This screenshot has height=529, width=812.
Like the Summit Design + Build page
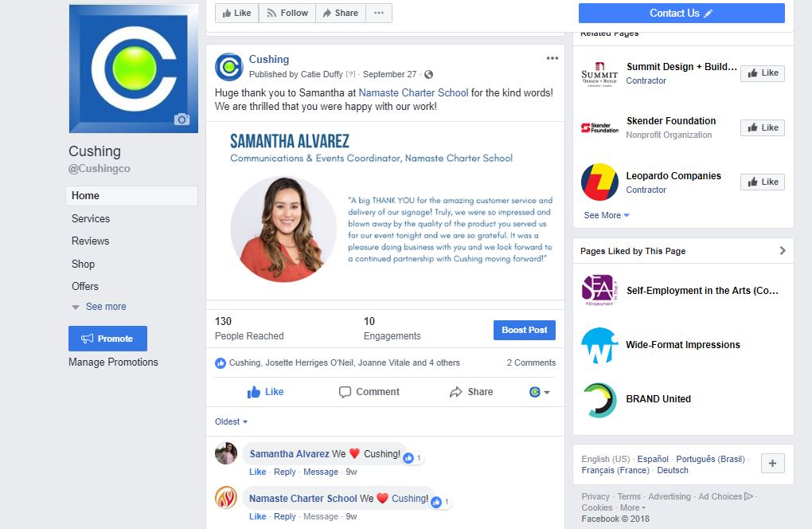[763, 73]
